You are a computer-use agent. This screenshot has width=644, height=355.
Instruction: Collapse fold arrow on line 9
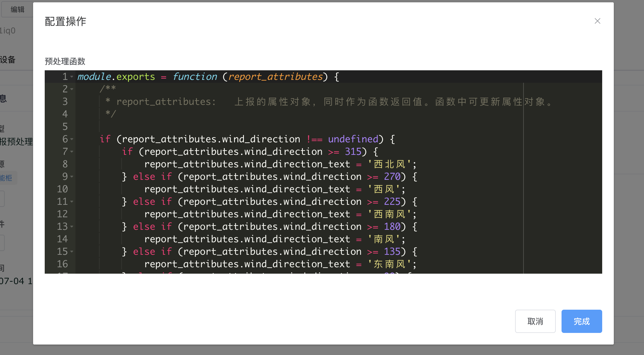click(72, 177)
